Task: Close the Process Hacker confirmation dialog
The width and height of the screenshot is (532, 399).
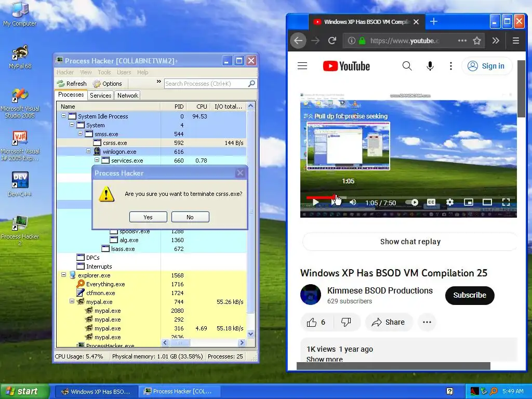Action: point(240,173)
